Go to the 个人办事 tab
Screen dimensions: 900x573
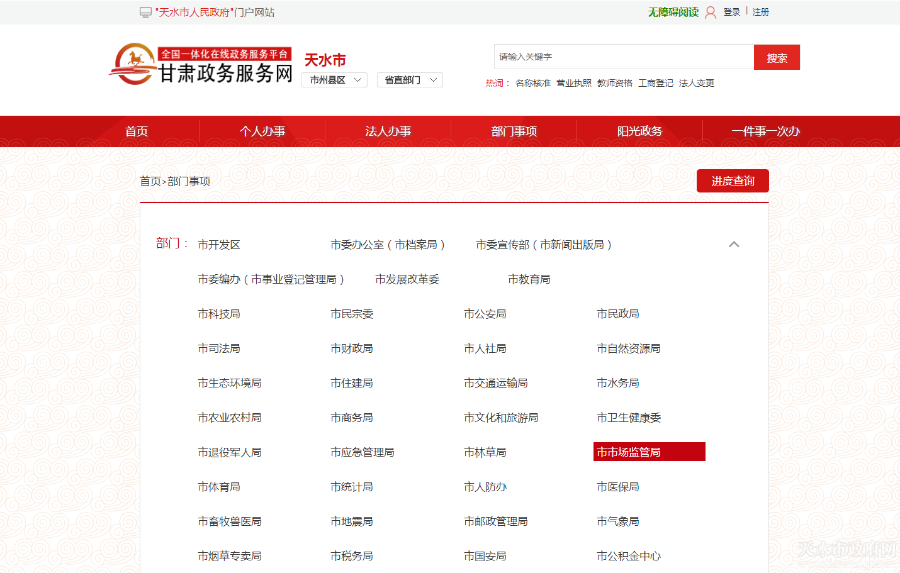coord(262,131)
